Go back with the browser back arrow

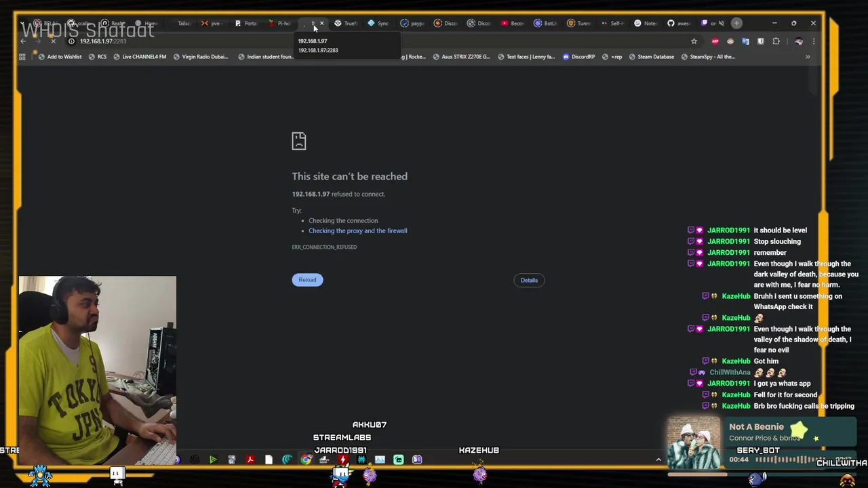pyautogui.click(x=23, y=41)
